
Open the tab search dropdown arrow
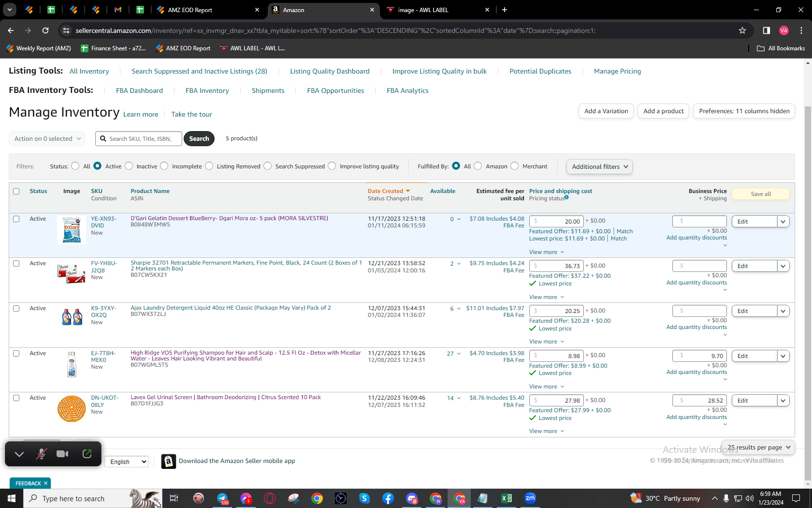(x=10, y=10)
